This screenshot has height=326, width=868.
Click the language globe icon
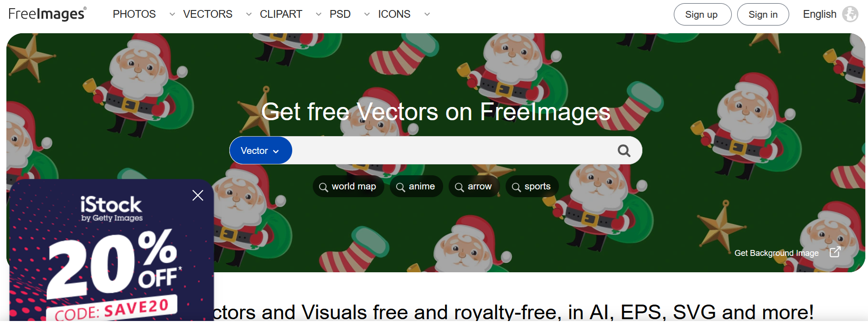pos(850,14)
